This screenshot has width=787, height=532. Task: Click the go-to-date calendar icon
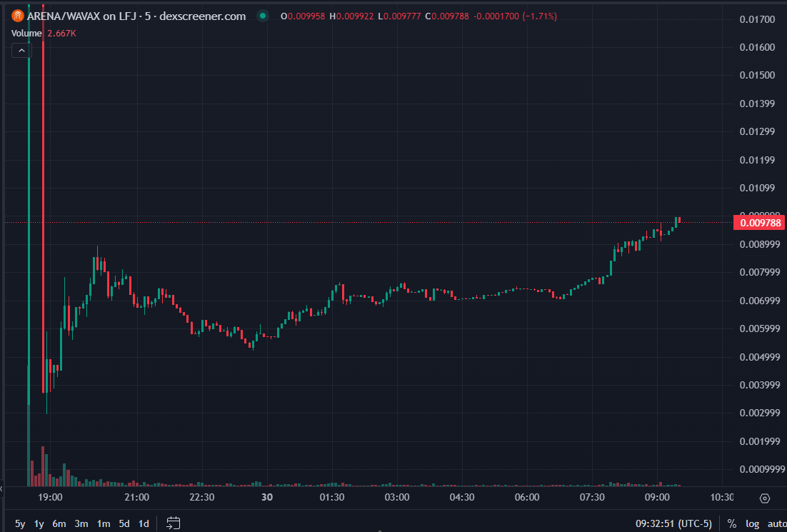172,523
